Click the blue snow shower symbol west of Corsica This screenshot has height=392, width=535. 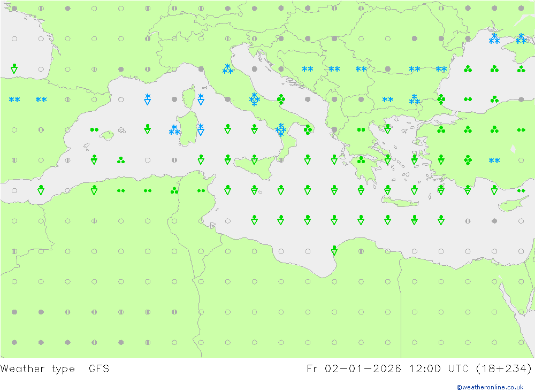148,99
